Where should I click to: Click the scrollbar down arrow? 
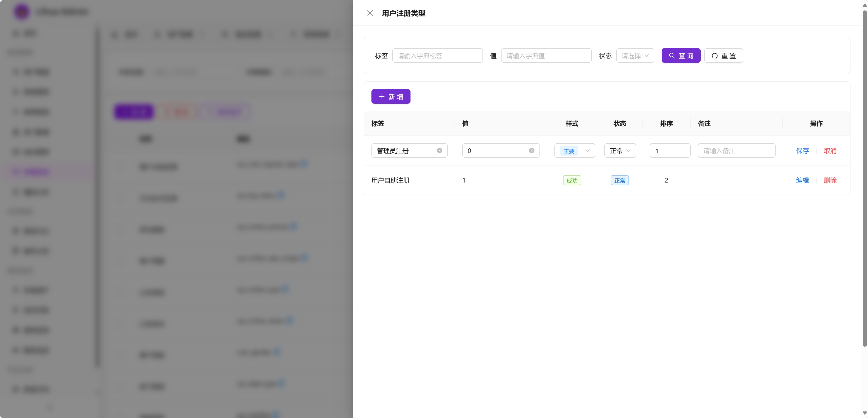pyautogui.click(x=865, y=413)
